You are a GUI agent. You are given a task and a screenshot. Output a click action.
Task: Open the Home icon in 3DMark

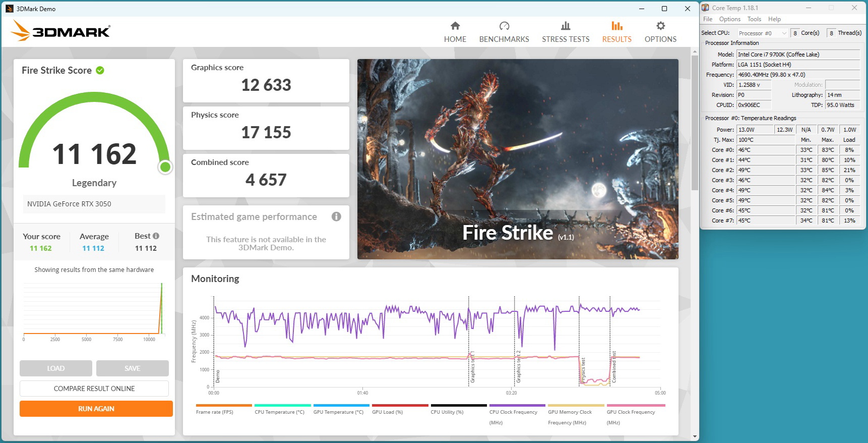click(455, 26)
